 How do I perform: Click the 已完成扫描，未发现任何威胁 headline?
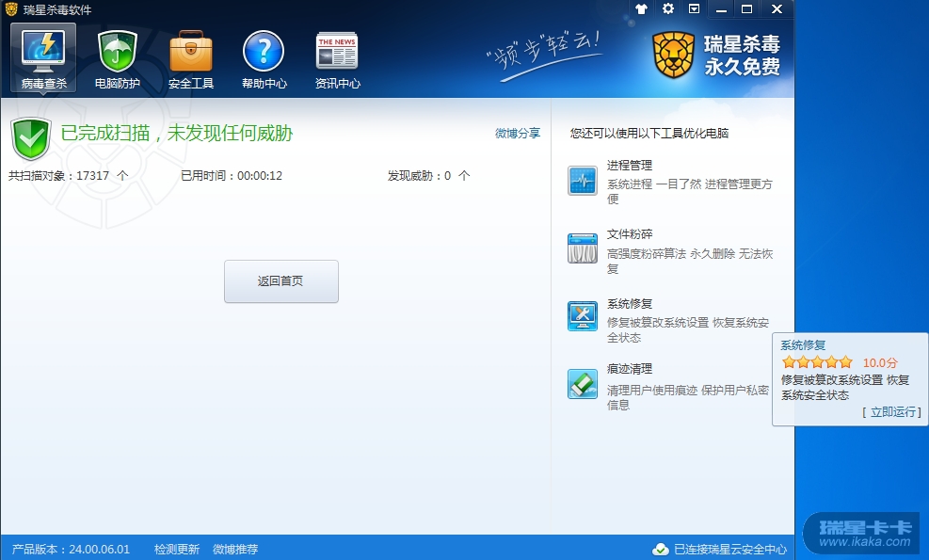177,133
